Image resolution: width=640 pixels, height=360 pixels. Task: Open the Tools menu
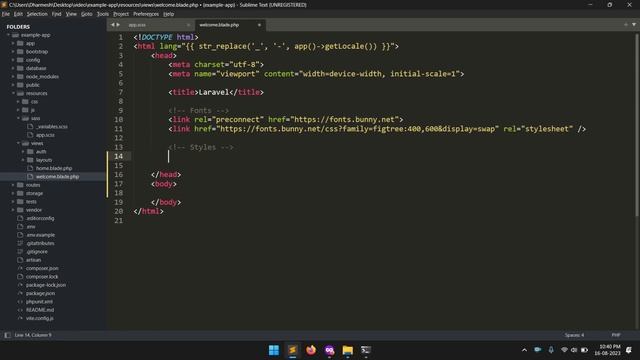coord(103,14)
